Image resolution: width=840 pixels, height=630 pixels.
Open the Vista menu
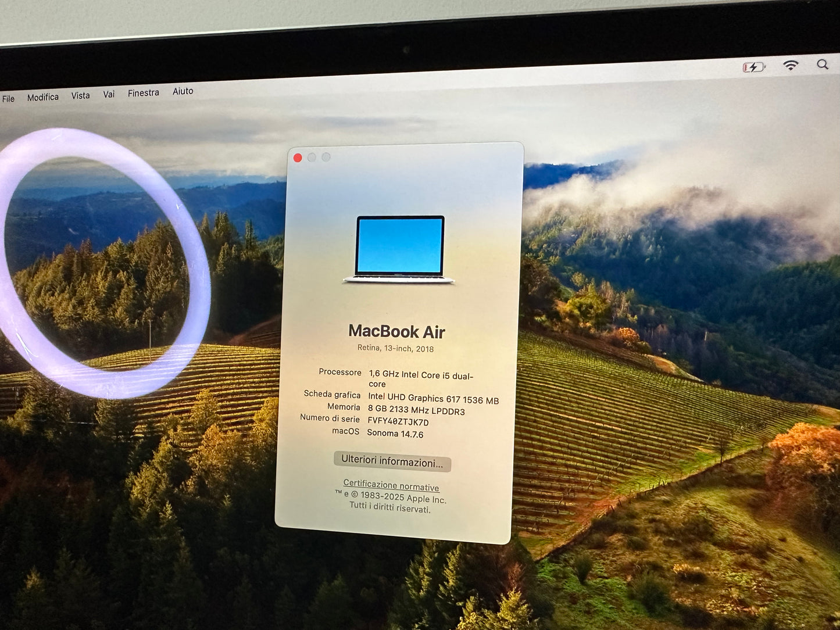(80, 95)
